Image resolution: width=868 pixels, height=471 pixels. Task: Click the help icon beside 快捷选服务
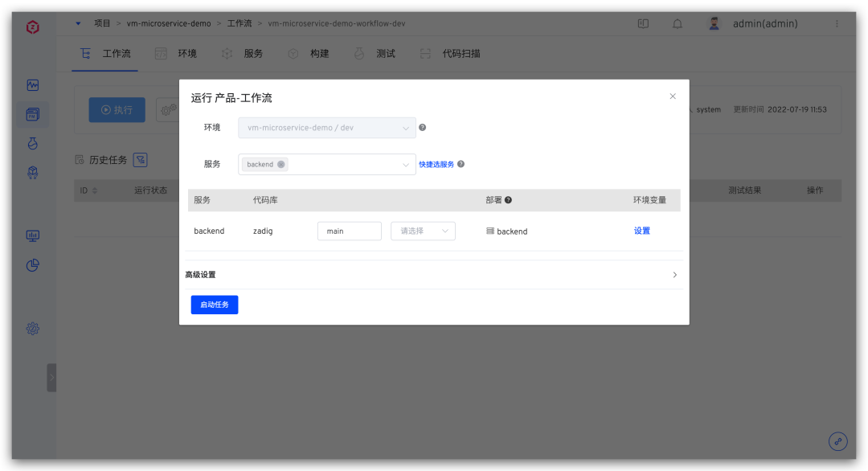pyautogui.click(x=461, y=164)
